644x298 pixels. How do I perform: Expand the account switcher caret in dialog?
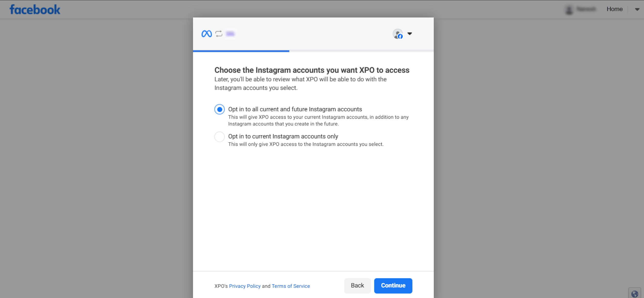[410, 34]
